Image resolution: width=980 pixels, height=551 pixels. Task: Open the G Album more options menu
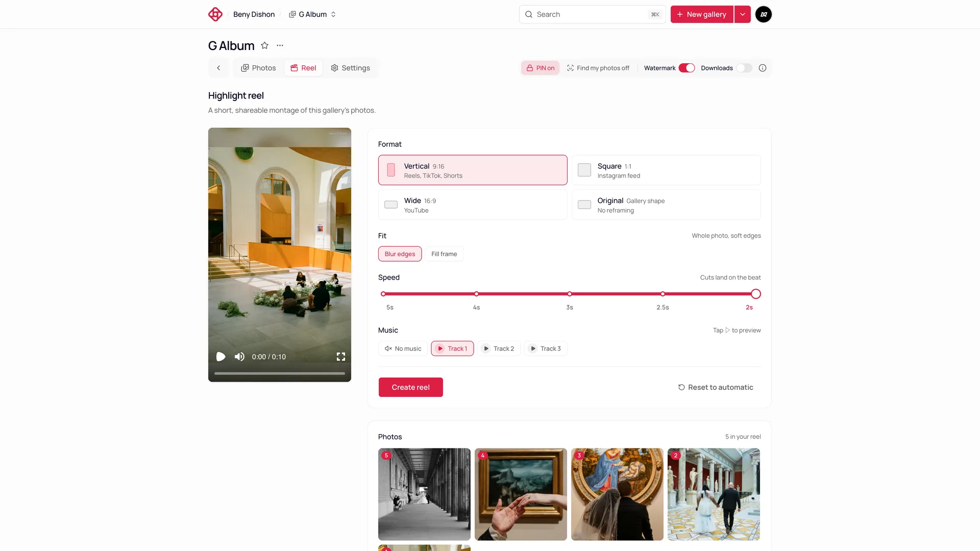click(280, 45)
